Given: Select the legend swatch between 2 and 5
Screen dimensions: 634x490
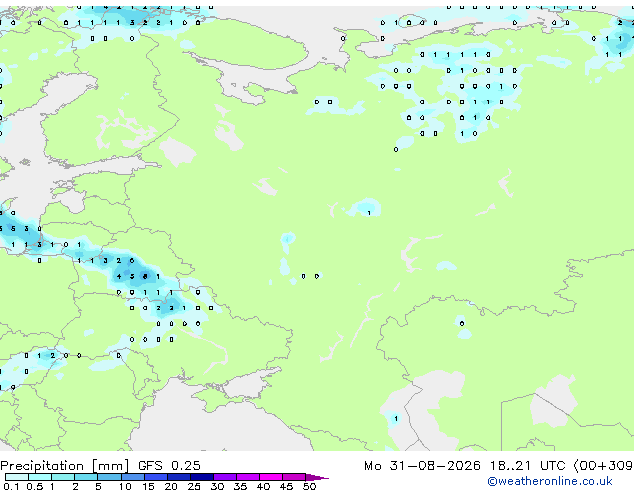Looking at the screenshot, I should pos(86,477).
